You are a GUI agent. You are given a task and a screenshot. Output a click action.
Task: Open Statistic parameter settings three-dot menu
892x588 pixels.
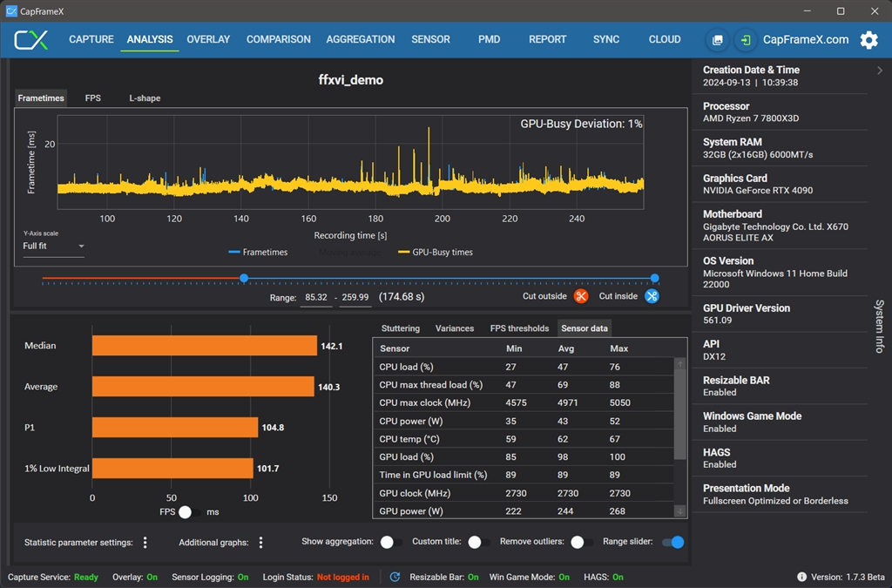coord(145,543)
